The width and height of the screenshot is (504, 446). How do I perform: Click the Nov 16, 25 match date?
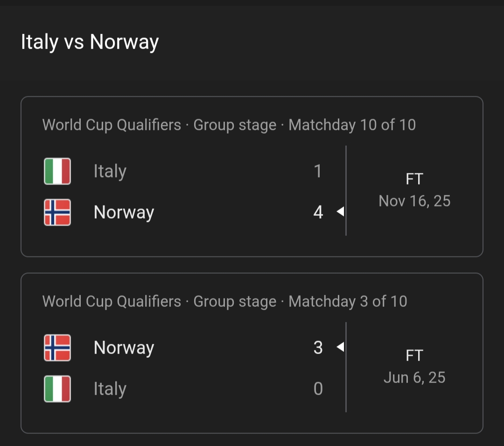point(414,201)
